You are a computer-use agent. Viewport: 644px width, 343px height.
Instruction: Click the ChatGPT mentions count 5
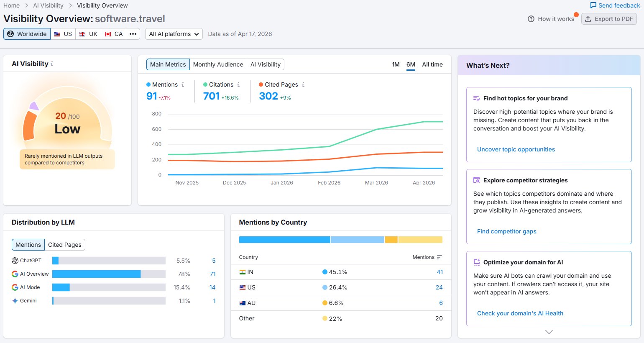[x=214, y=261]
